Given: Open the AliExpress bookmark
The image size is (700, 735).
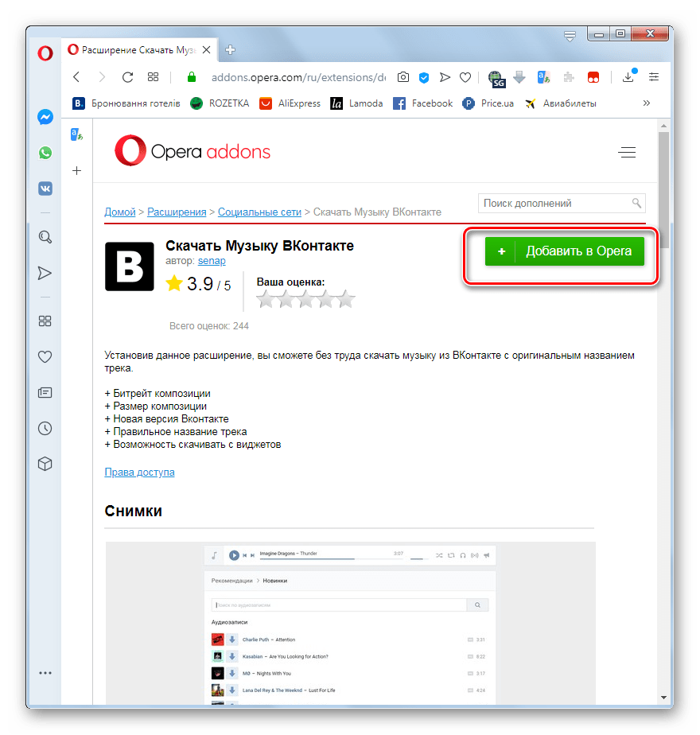Looking at the screenshot, I should point(290,103).
